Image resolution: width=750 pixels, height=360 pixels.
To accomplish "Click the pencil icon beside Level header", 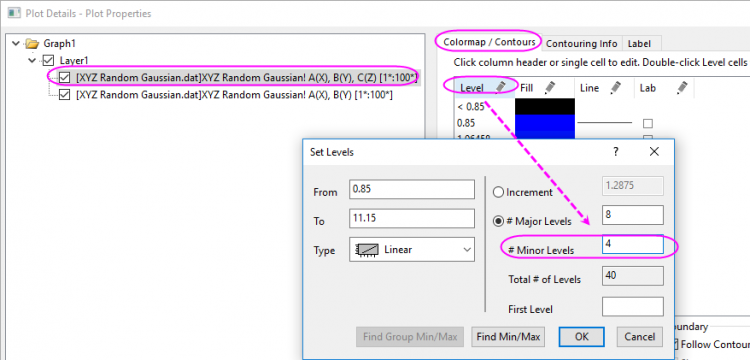I will [x=500, y=87].
